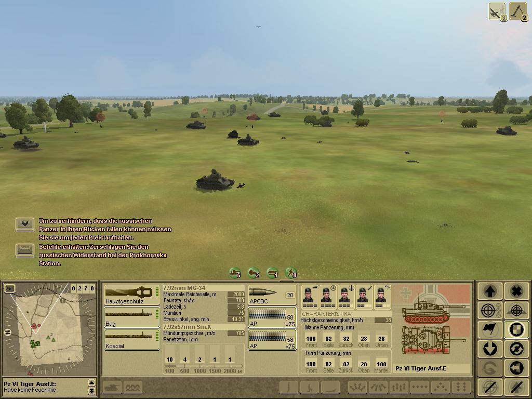Click the Tiger tank top-view damage diagram
Viewport: 532px width, 399px height.
[x=433, y=340]
